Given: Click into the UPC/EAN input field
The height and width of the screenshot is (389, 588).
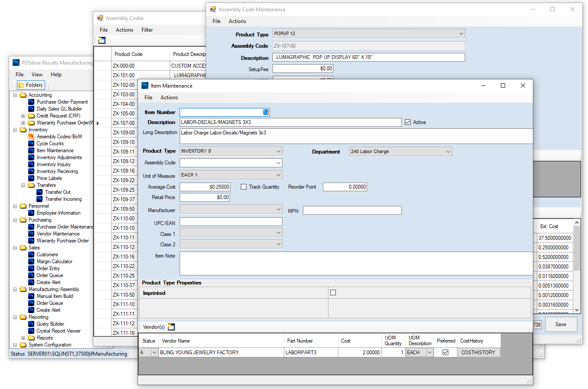Looking at the screenshot, I should pyautogui.click(x=231, y=222).
